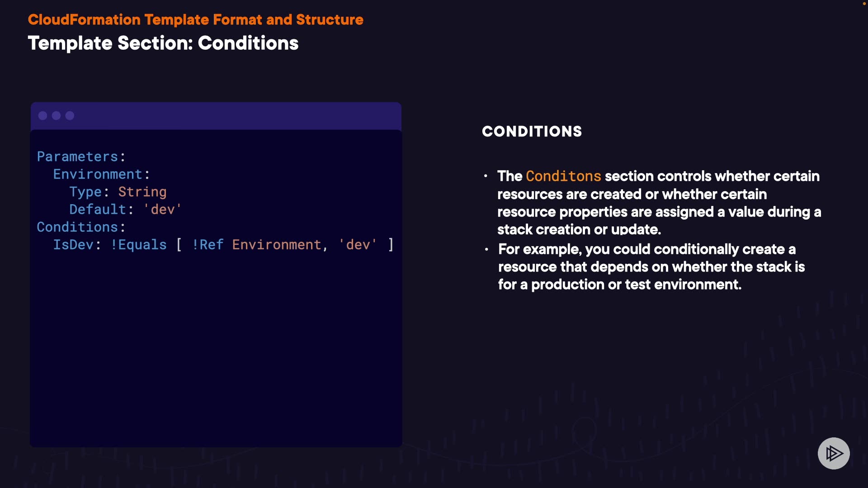This screenshot has height=488, width=868.
Task: Click the title Template Section: Conditions
Action: 163,43
